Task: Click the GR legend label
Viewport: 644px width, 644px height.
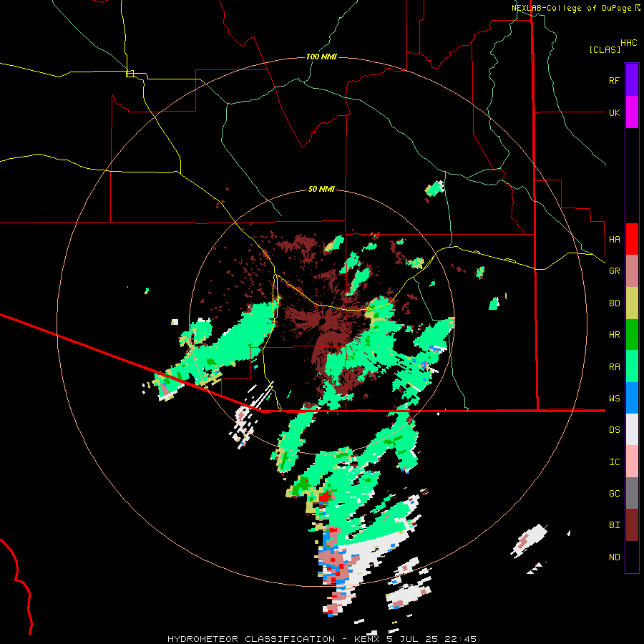Action: (x=614, y=271)
